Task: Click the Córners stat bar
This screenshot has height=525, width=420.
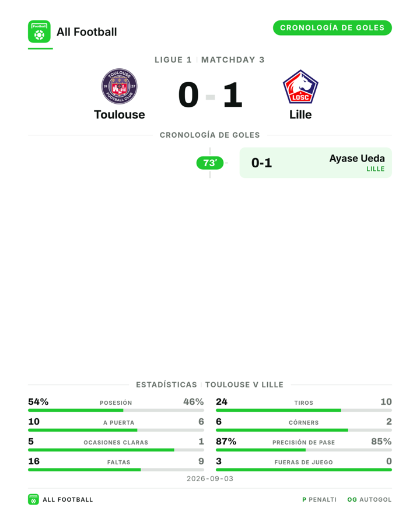Action: pos(304,430)
